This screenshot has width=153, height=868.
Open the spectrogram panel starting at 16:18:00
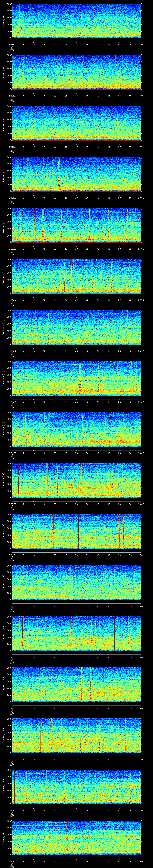[x=76, y=123]
